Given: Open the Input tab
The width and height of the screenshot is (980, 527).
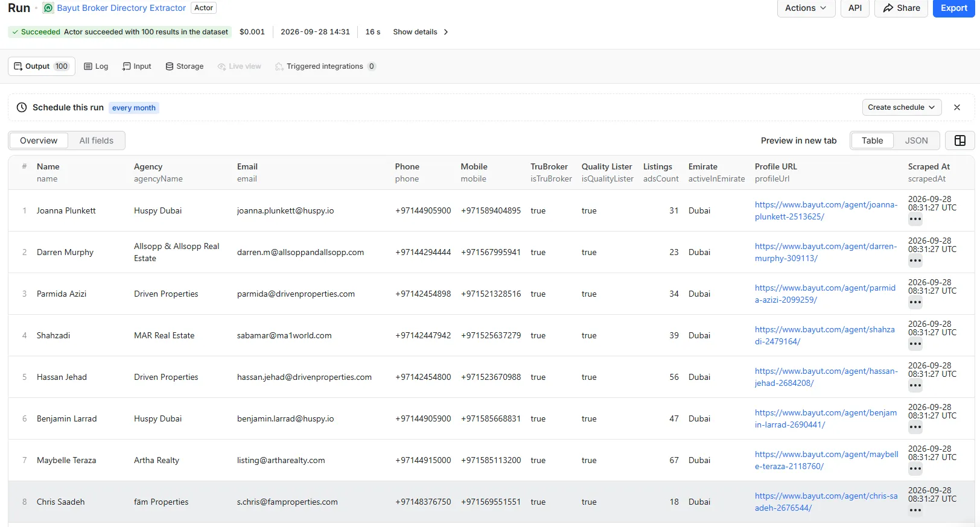Looking at the screenshot, I should tap(137, 66).
